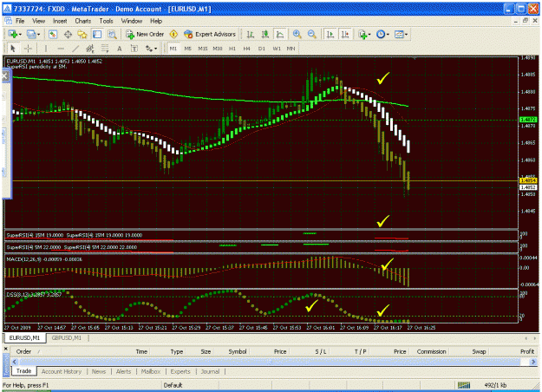Open the View menu
Viewport: 542px width, 392px height.
pyautogui.click(x=38, y=21)
